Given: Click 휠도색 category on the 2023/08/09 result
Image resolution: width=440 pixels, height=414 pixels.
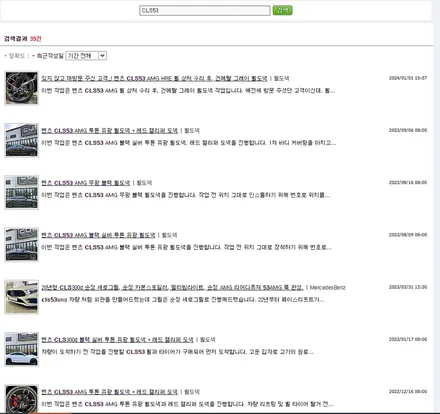Looking at the screenshot, I should (x=169, y=235).
